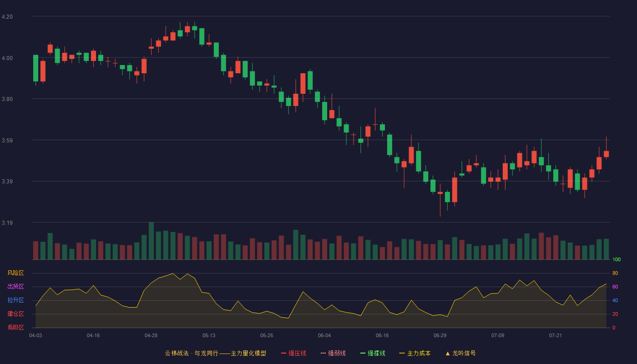Toggle the 强压线 legend series
Screen dimensions: 637x364
(x=293, y=353)
